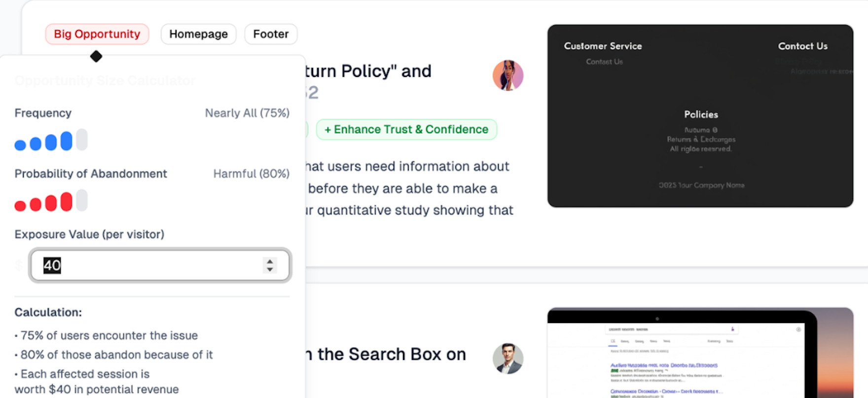Viewport: 868px width, 398px height.
Task: Click '75% of users encounter the issue'
Action: (109, 335)
